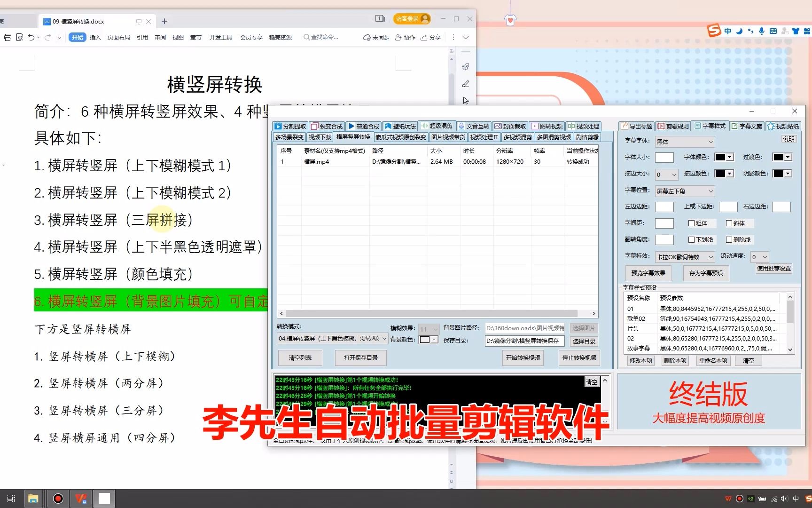812x508 pixels.
Task: Click the 停止转换视频 button
Action: click(579, 358)
